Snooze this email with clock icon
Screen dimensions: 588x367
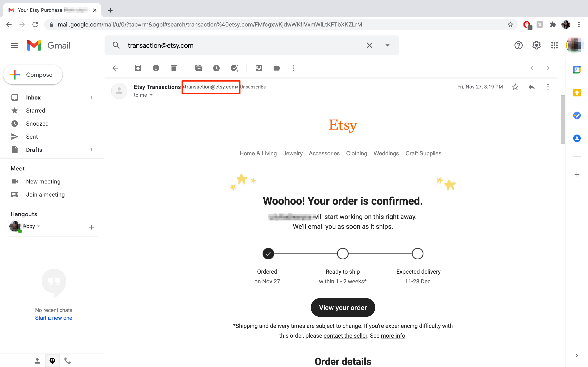(216, 68)
